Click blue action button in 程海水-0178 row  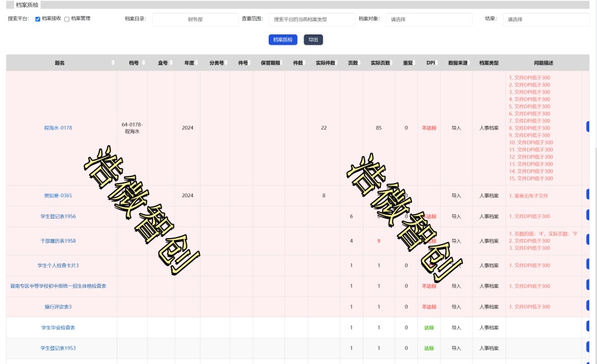(x=588, y=127)
